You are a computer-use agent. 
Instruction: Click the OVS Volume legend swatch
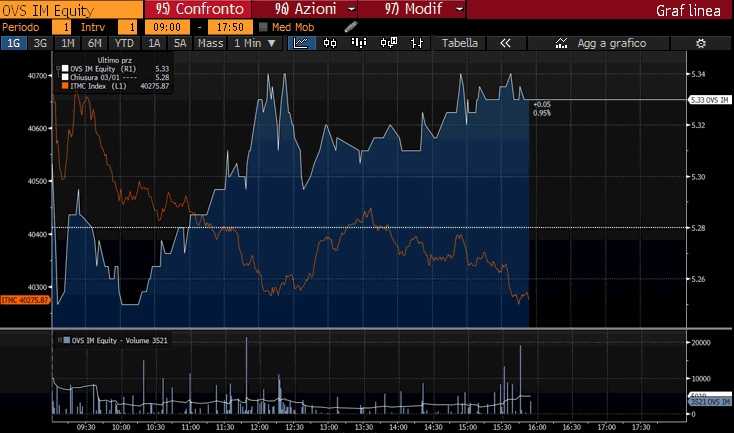click(x=67, y=340)
